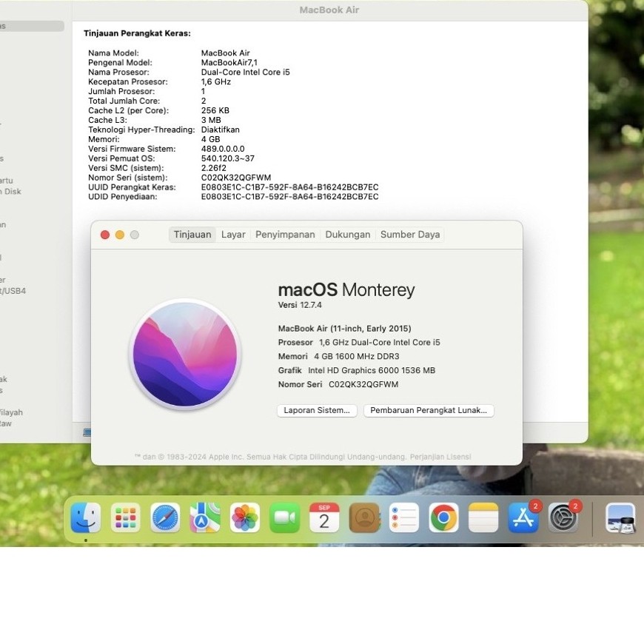Click macOS Monterey title

346,289
